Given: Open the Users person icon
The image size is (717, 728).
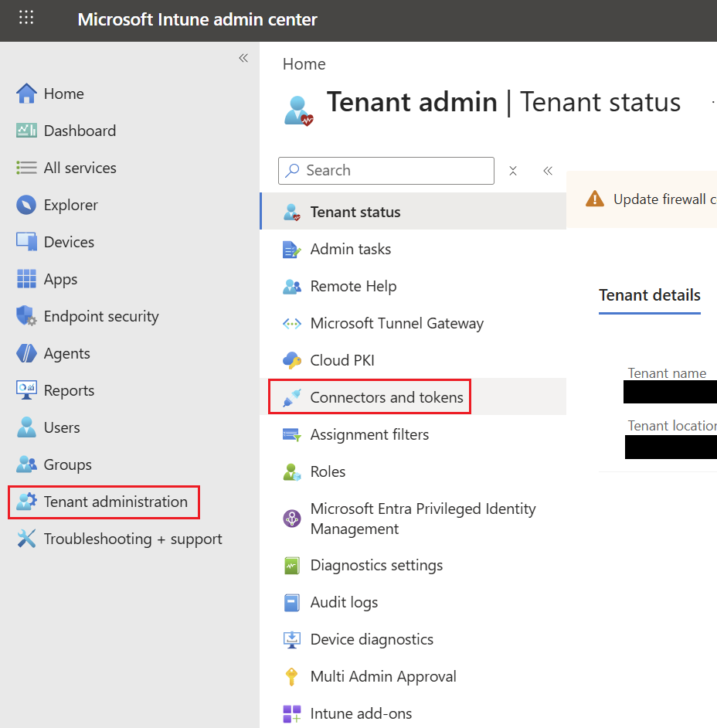Looking at the screenshot, I should 26,427.
